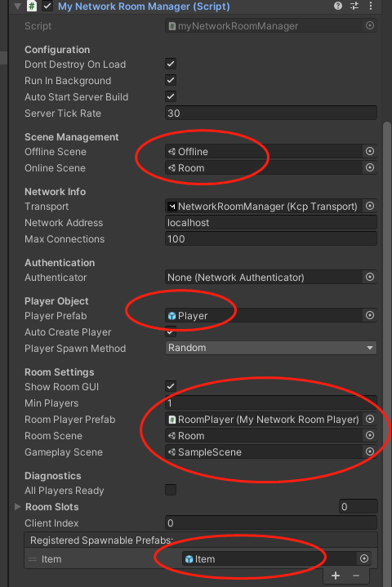
Task: Open the component preset selector icon
Action: coord(354,6)
